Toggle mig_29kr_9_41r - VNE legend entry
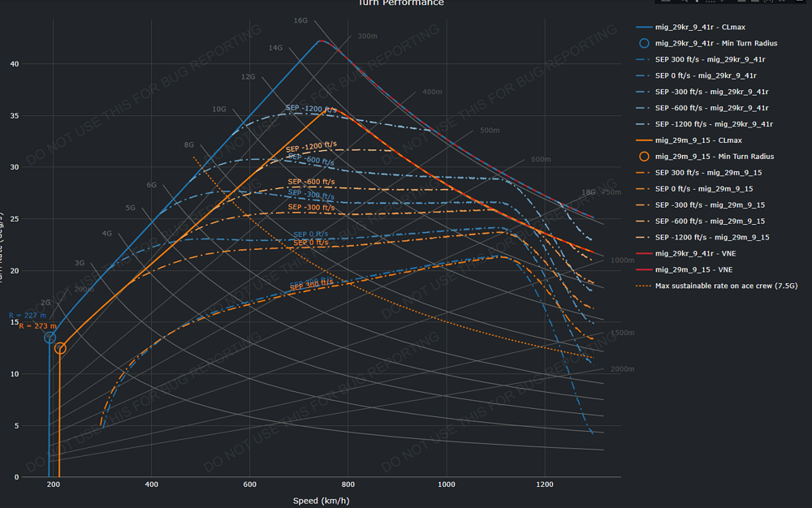Screen dimensions: 812x508 685,253
